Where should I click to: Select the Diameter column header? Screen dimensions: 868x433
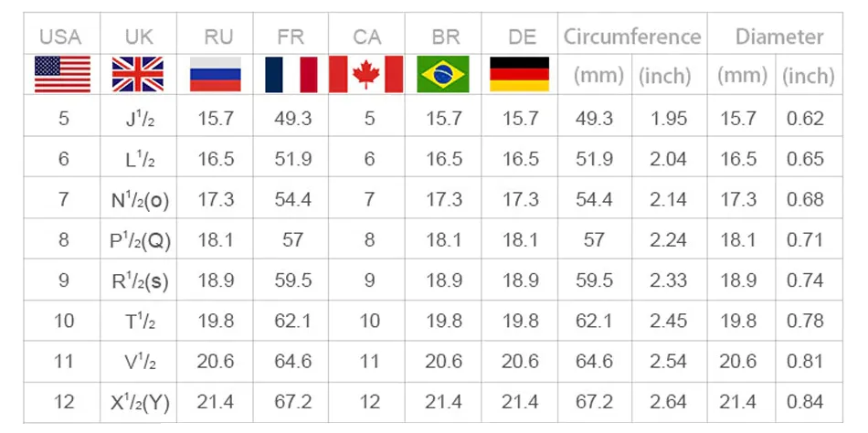click(x=779, y=37)
